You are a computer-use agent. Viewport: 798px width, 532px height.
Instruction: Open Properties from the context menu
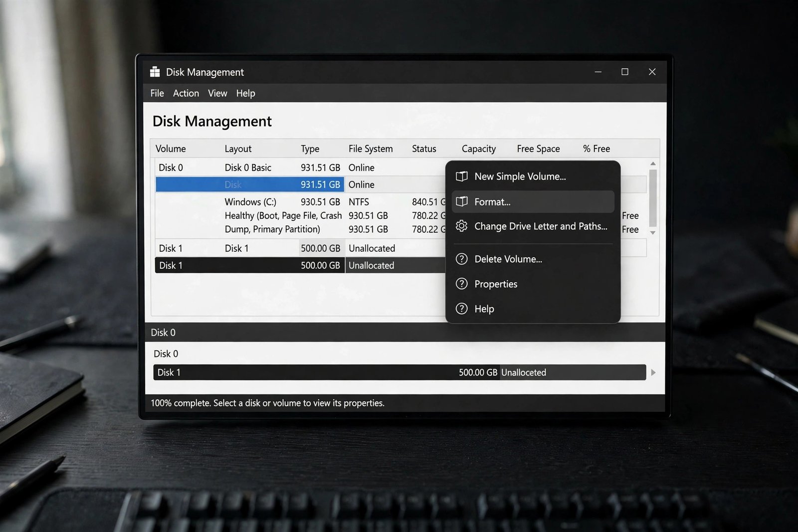(533, 284)
